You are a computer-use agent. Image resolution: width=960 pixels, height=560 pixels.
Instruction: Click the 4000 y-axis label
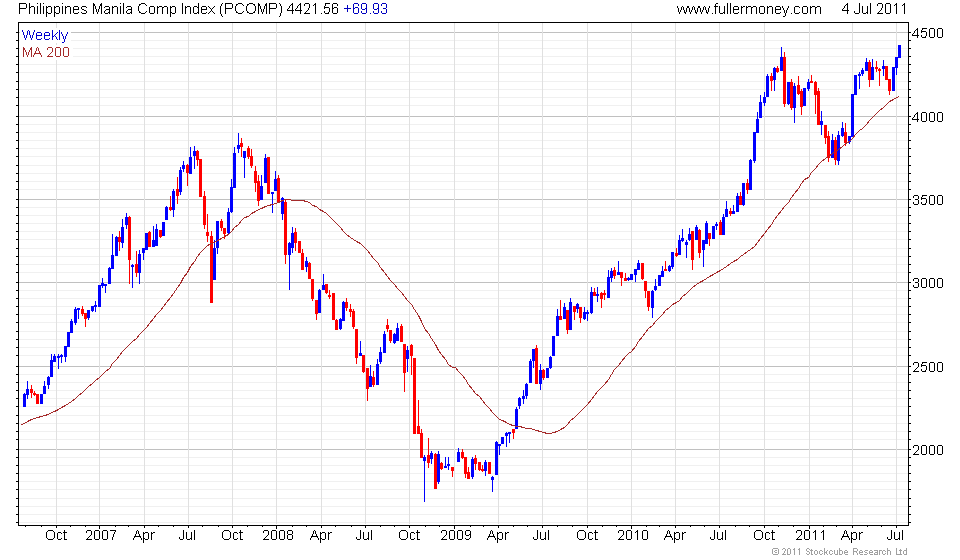point(928,117)
